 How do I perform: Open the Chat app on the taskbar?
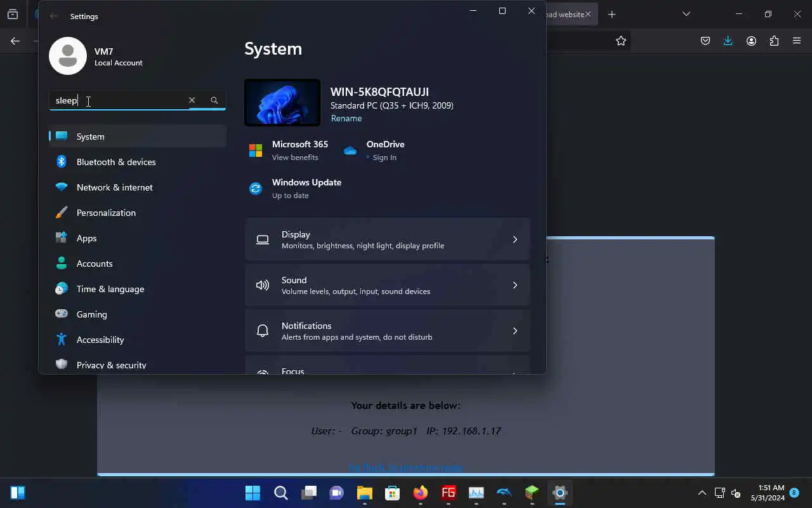336,493
